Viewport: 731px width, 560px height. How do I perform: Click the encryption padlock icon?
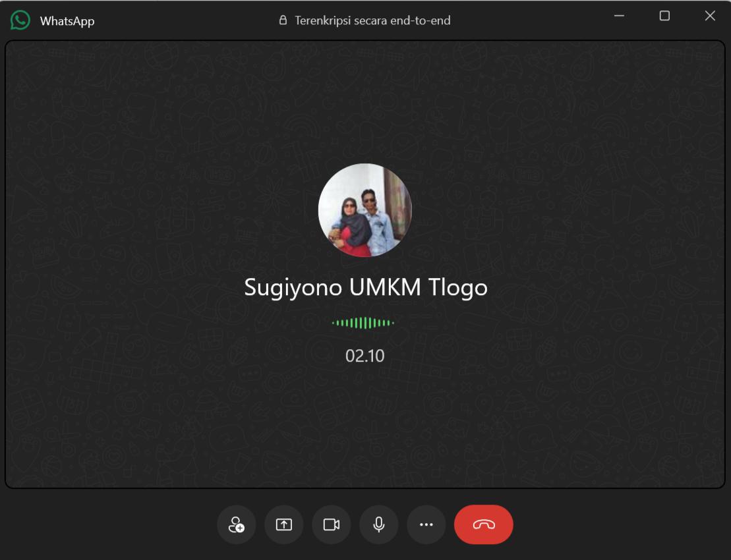coord(283,20)
